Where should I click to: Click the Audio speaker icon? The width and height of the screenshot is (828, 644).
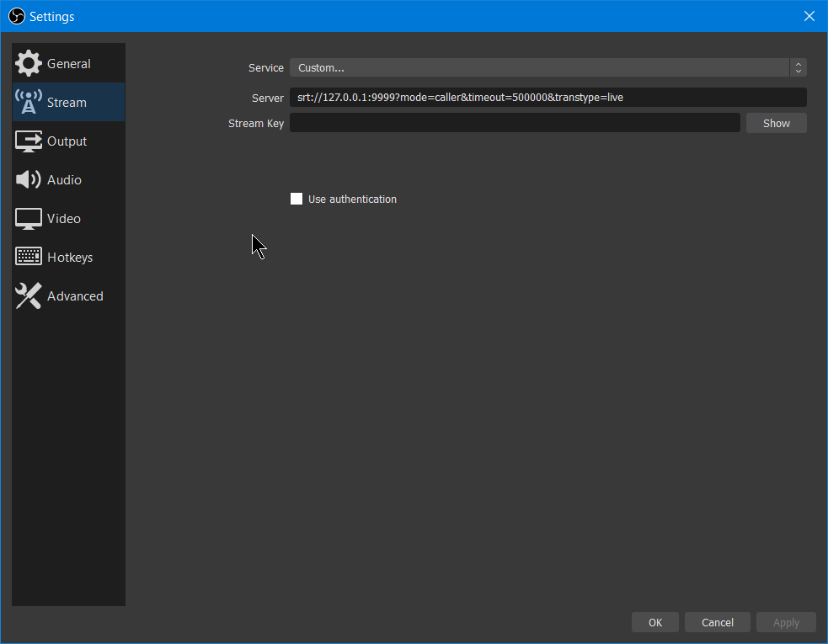29,179
